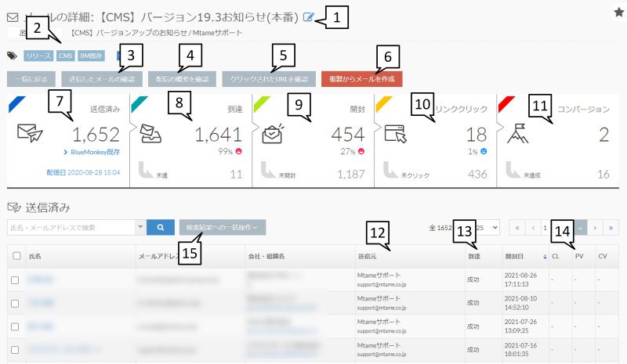Click the link click cursor window icon
This screenshot has height=364, width=627.
click(395, 133)
